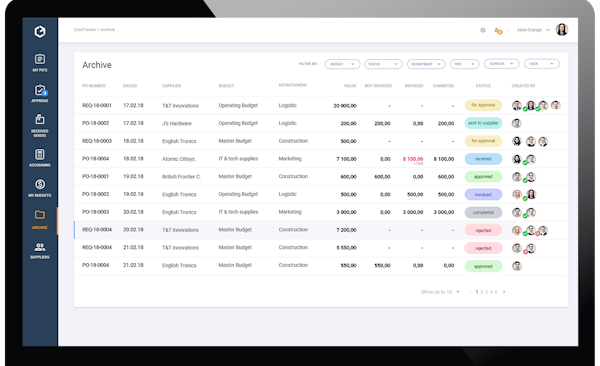This screenshot has width=600, height=366.
Task: Expand the Type filter dropdown
Action: pos(464,64)
